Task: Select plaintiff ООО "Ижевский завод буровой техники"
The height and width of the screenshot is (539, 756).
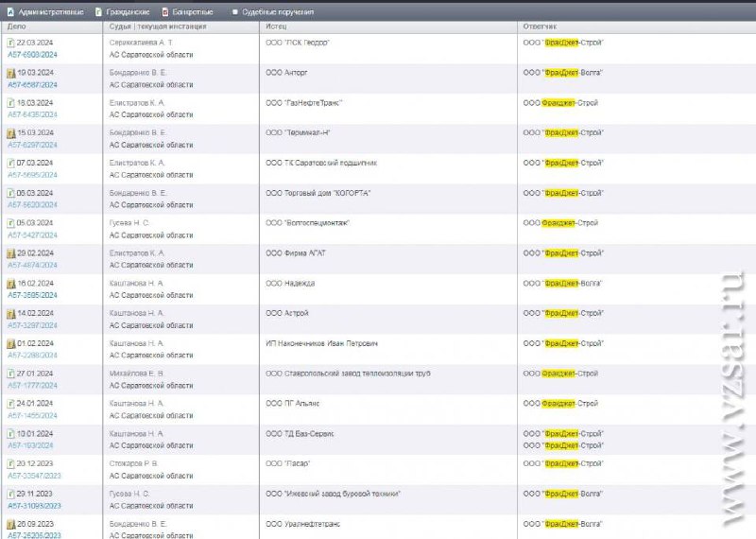Action: click(x=334, y=494)
